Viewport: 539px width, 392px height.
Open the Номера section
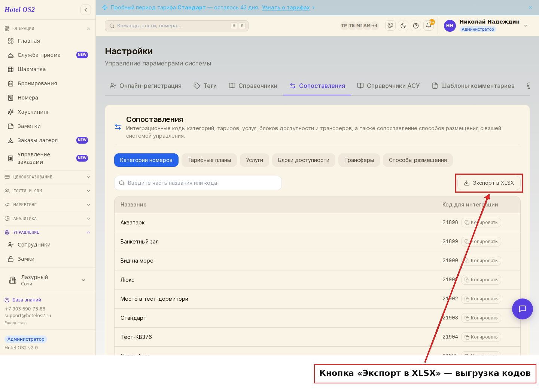click(x=48, y=98)
